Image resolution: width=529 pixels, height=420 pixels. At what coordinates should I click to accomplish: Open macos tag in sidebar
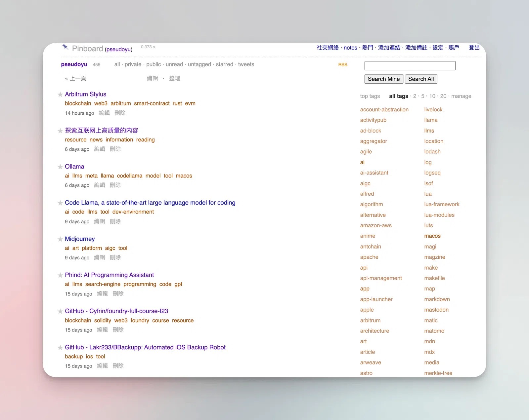point(432,236)
